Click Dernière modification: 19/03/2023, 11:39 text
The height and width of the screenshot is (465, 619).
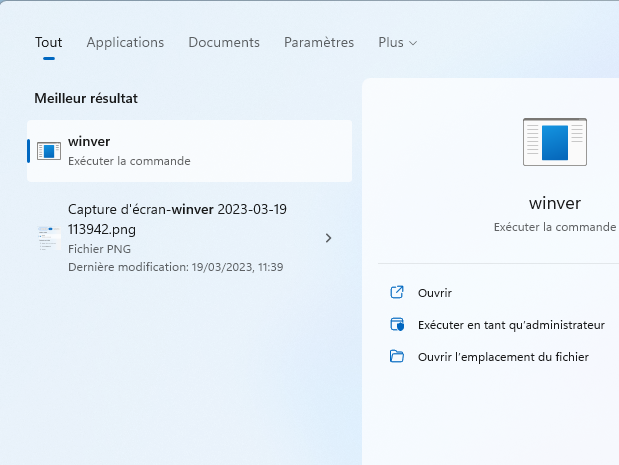tap(176, 267)
